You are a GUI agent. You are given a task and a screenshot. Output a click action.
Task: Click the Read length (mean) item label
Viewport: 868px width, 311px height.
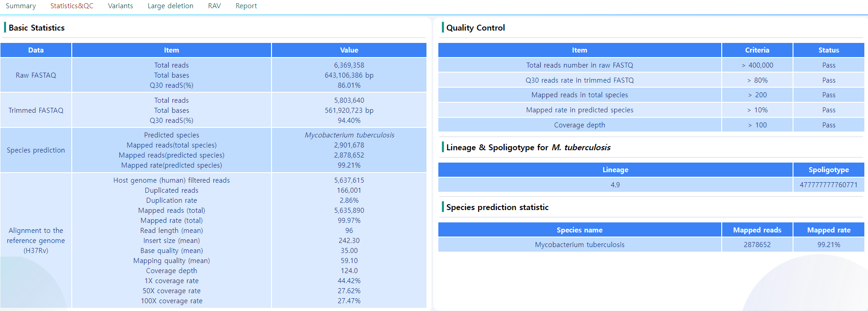[171, 231]
